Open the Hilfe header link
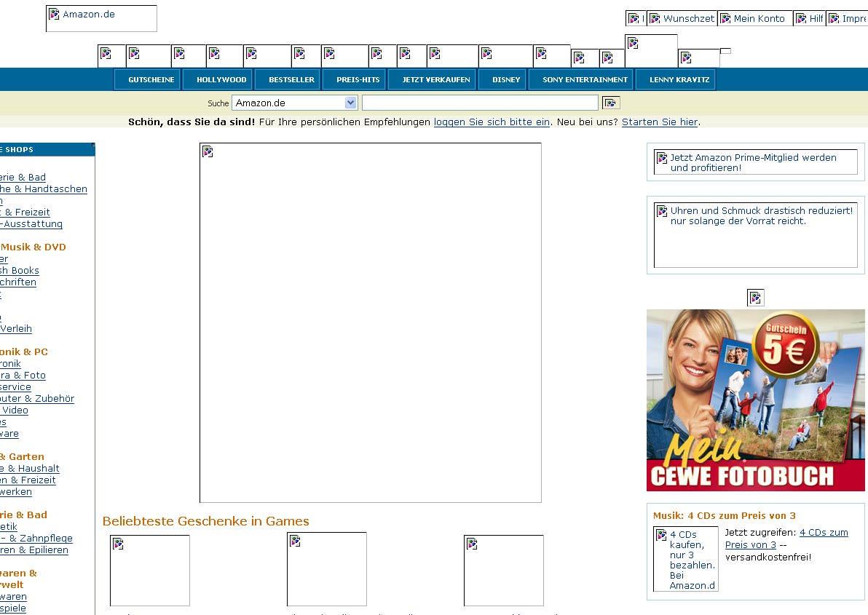The height and width of the screenshot is (615, 868). click(809, 19)
